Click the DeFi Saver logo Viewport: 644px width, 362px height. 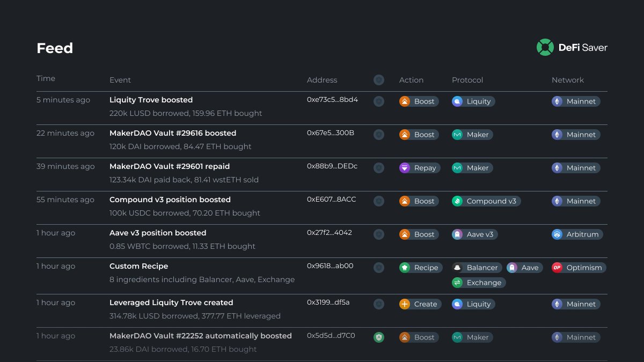[x=546, y=47]
